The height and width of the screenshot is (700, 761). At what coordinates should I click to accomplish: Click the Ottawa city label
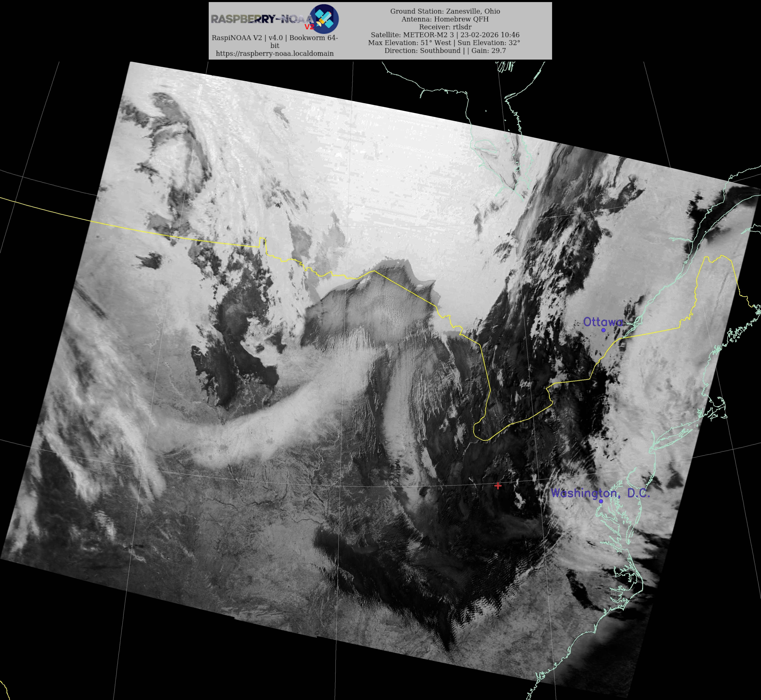603,322
